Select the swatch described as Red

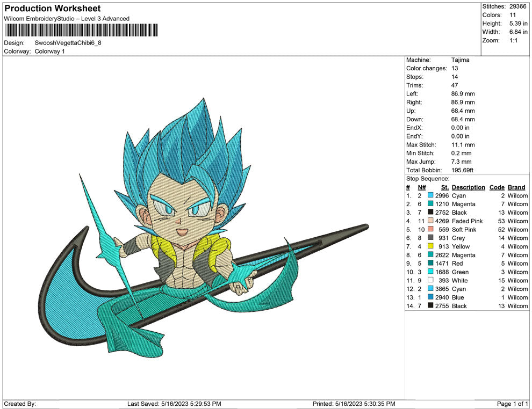pos(430,263)
